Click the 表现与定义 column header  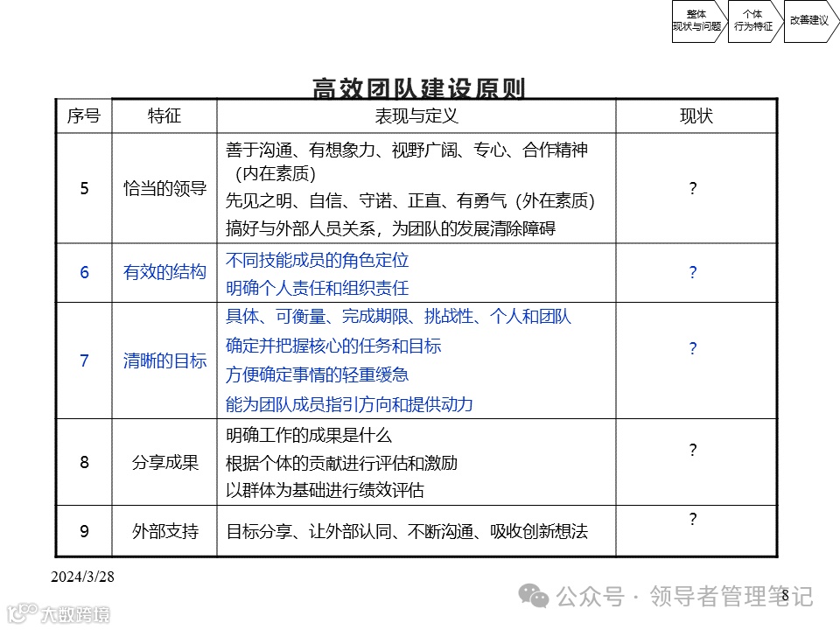[x=416, y=115]
